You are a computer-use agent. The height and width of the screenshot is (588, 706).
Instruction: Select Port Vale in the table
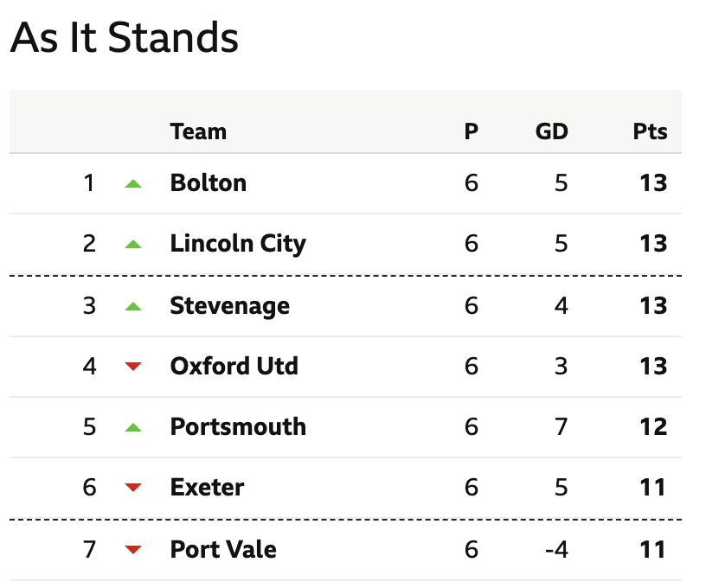coord(223,550)
